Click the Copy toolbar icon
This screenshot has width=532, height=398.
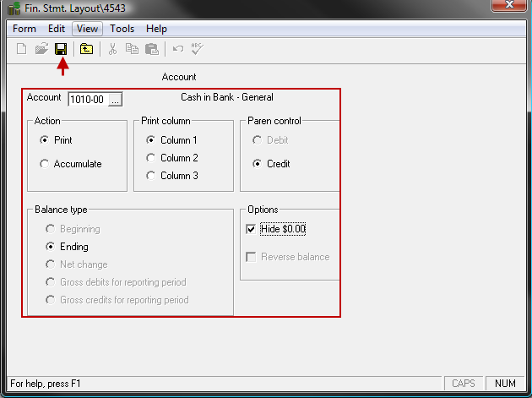(x=132, y=49)
